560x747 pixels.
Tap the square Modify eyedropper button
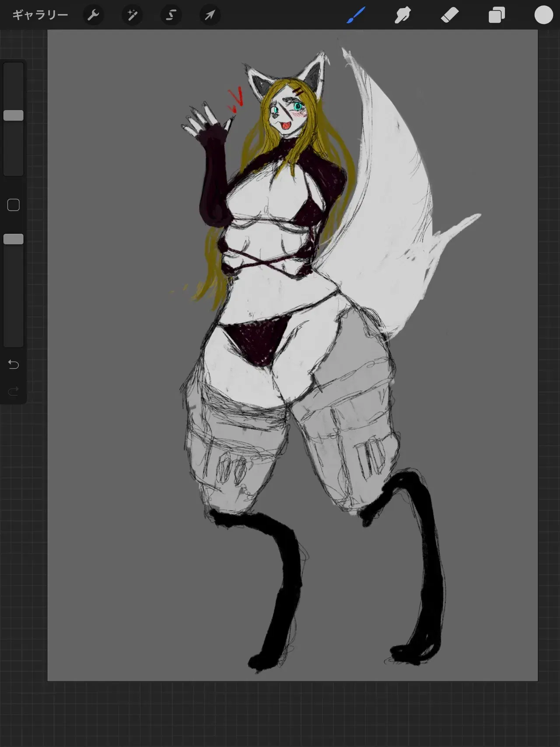click(14, 205)
